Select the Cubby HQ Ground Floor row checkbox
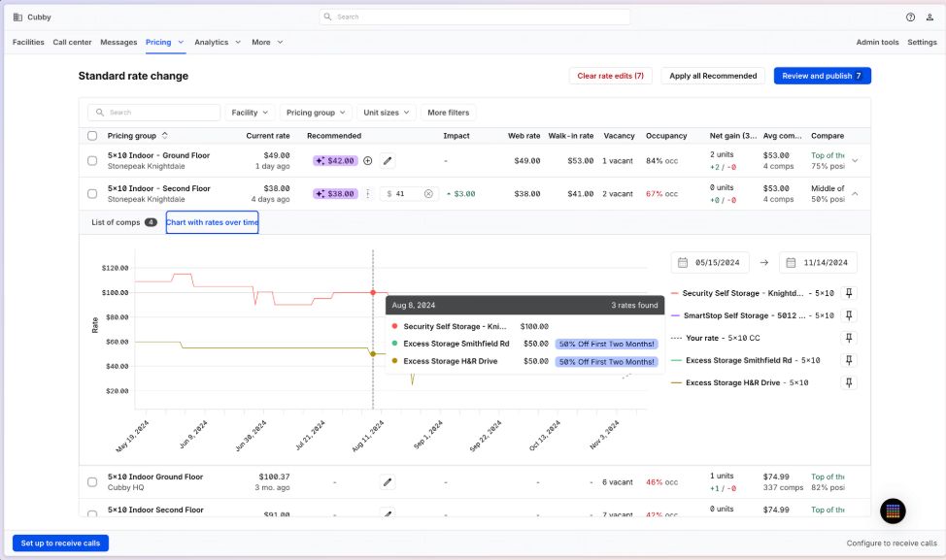946x560 pixels. [x=92, y=482]
